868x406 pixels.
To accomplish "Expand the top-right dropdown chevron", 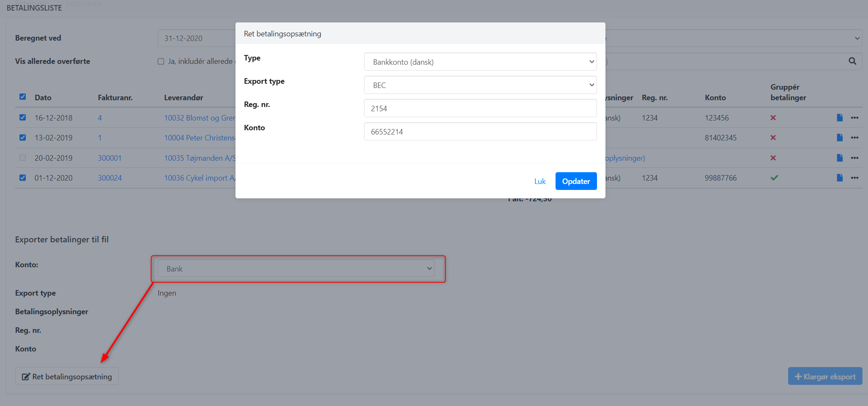I will click(x=857, y=38).
